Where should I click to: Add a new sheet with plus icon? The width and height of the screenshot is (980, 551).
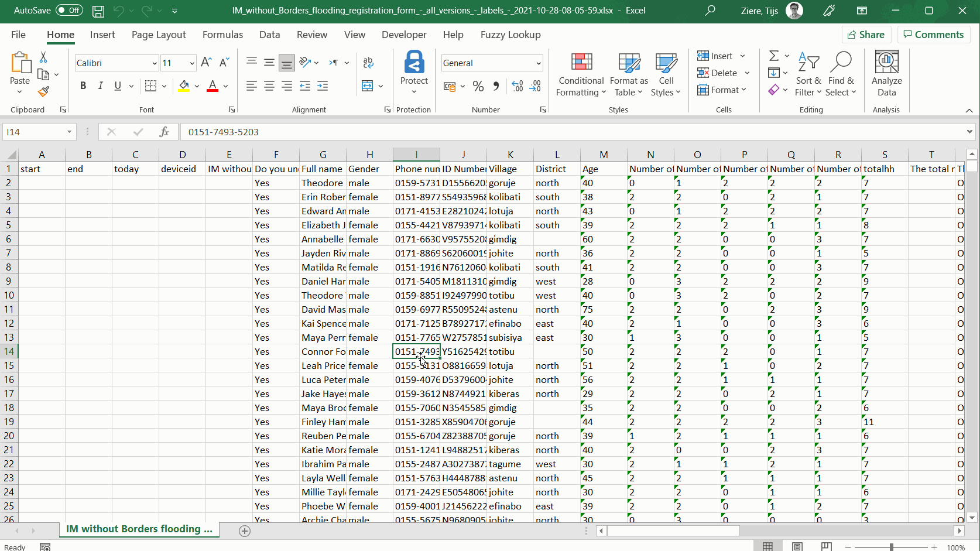[x=245, y=531]
